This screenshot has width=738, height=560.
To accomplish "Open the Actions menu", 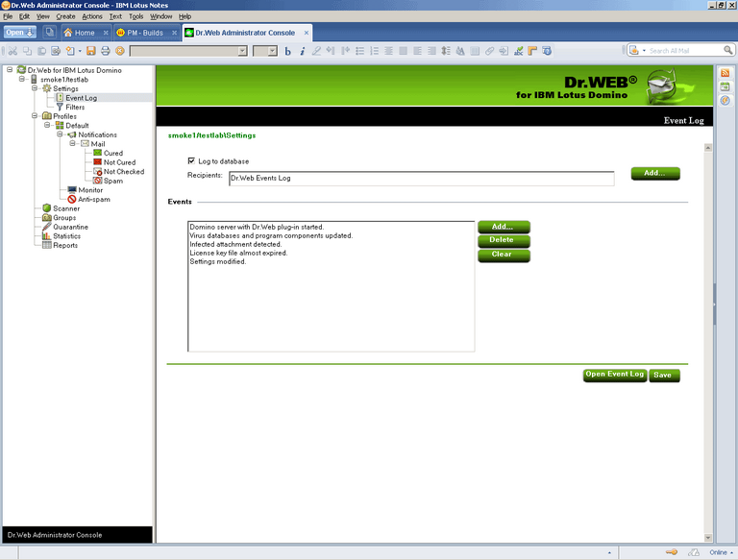I will pos(92,16).
